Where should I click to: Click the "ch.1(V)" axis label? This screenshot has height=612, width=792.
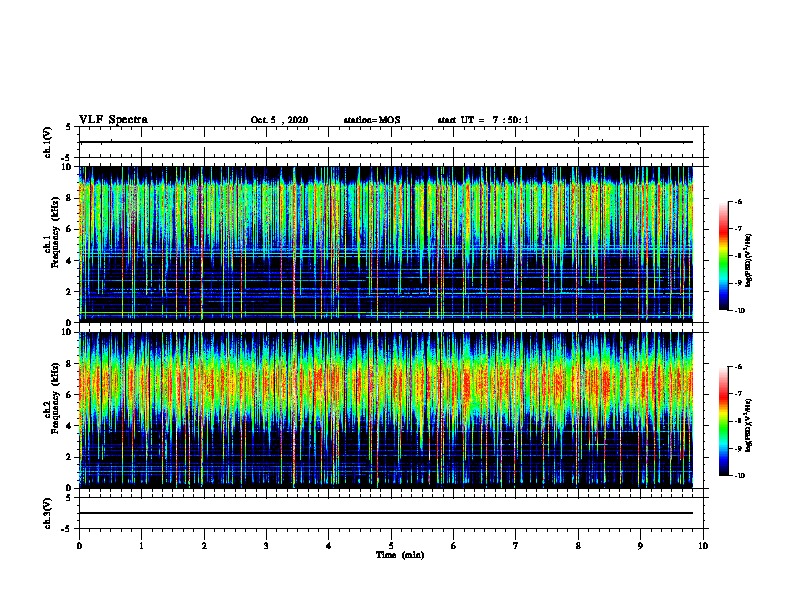coord(48,142)
